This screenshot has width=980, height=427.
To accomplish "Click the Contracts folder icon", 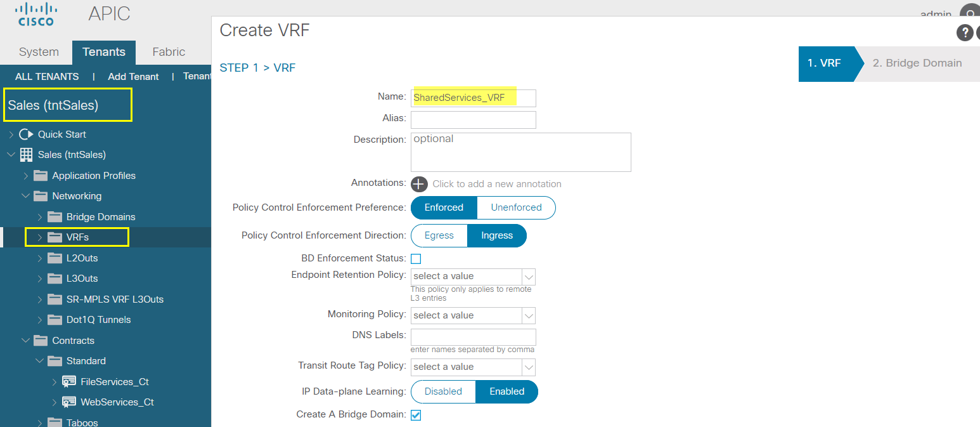I will [x=41, y=340].
